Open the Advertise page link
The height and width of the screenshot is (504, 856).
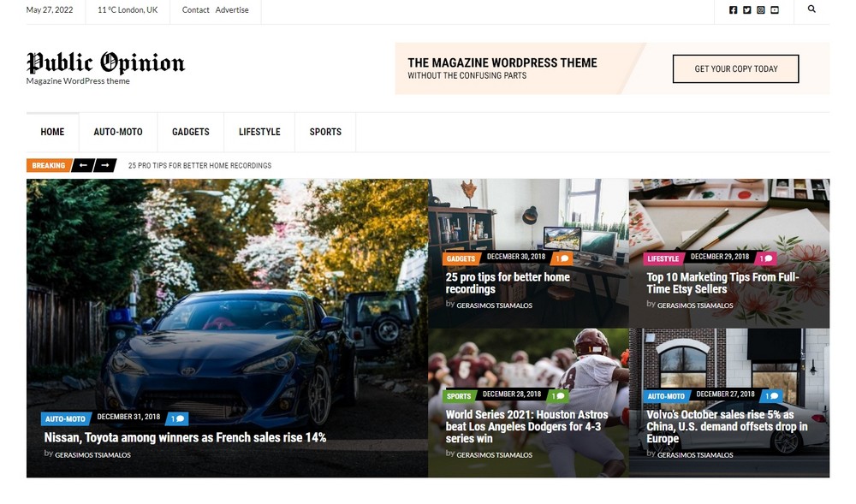point(232,10)
